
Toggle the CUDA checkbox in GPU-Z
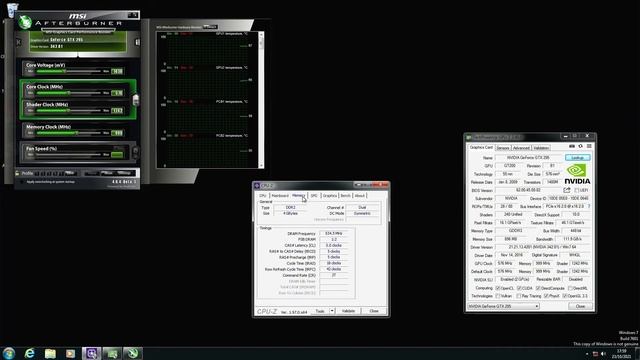(519, 288)
